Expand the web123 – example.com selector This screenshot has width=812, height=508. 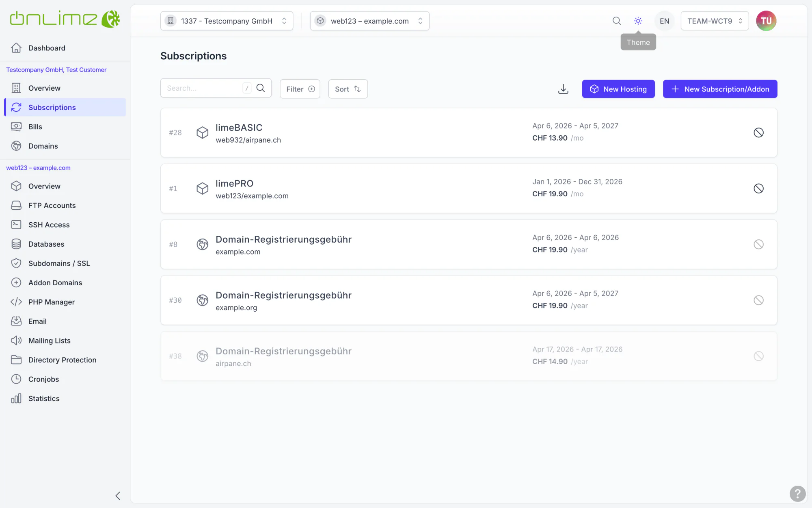tap(369, 21)
